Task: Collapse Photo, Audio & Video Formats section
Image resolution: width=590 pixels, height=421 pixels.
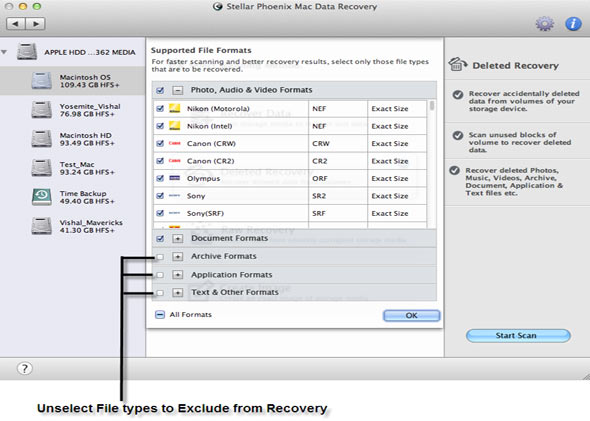Action: tap(178, 90)
